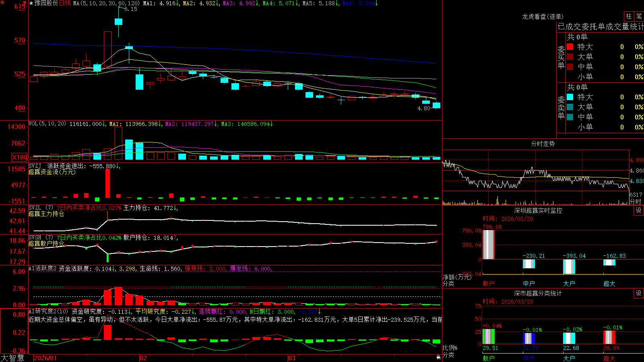Click the MA5: 5.188 value
This screenshot has width=644, height=362.
tap(320, 3)
